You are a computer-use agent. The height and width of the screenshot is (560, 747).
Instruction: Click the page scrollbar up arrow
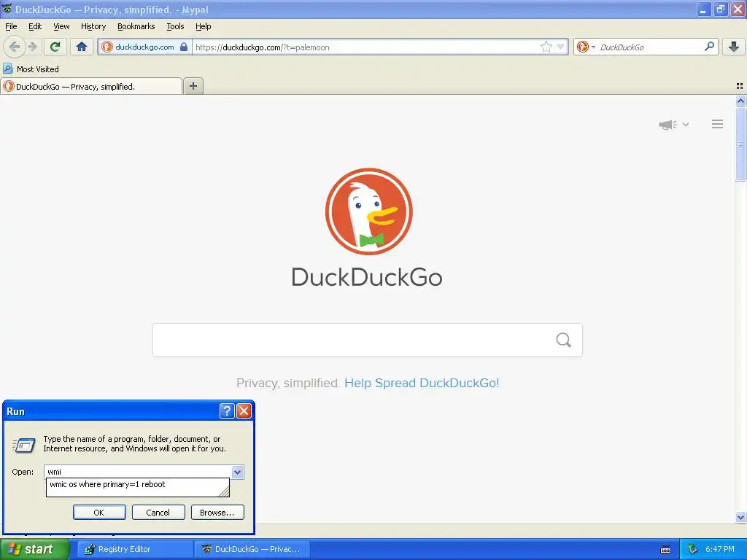(x=740, y=101)
